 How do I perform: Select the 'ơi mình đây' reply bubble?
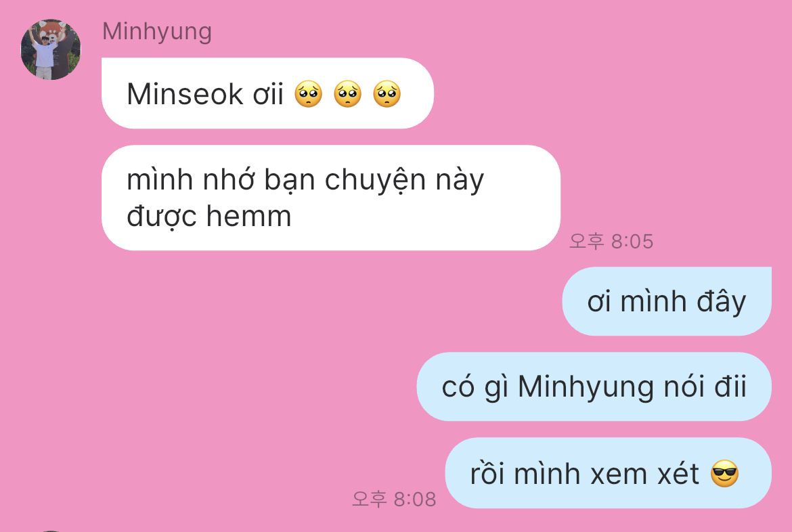(x=667, y=302)
